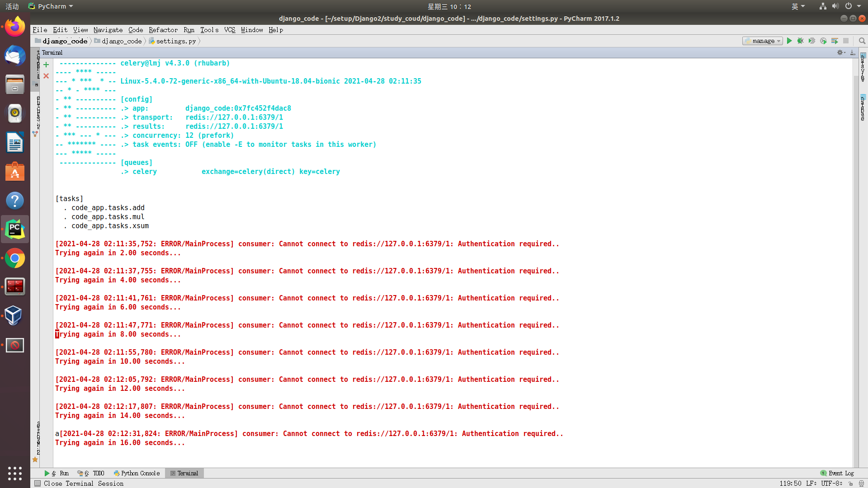The image size is (868, 488).
Task: Click the concurrency diagram run icon
Action: (x=835, y=41)
